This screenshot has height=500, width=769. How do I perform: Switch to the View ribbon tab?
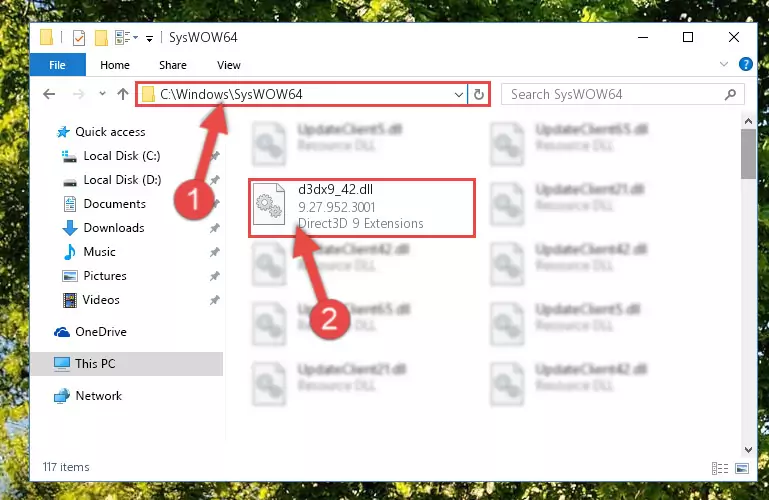(x=229, y=65)
